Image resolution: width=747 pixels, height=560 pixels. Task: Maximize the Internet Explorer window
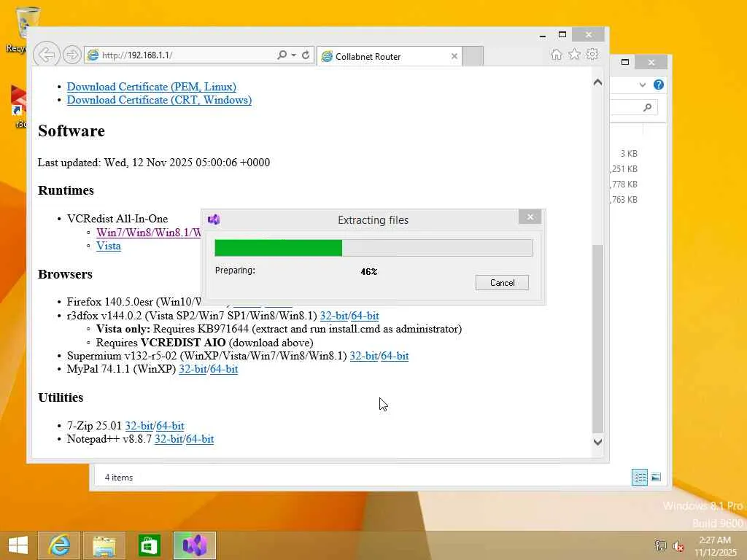[562, 34]
